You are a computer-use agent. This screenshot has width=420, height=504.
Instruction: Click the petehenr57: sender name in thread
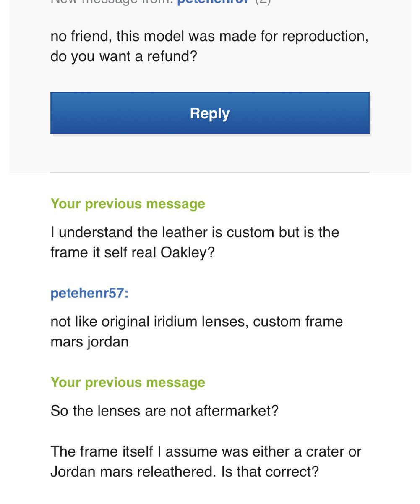tap(89, 293)
